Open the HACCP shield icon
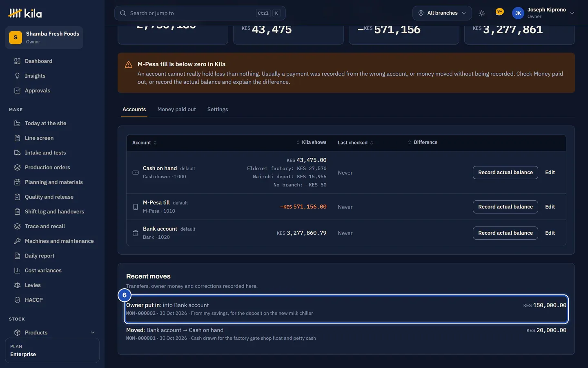Image resolution: width=588 pixels, height=368 pixels. coord(17,300)
